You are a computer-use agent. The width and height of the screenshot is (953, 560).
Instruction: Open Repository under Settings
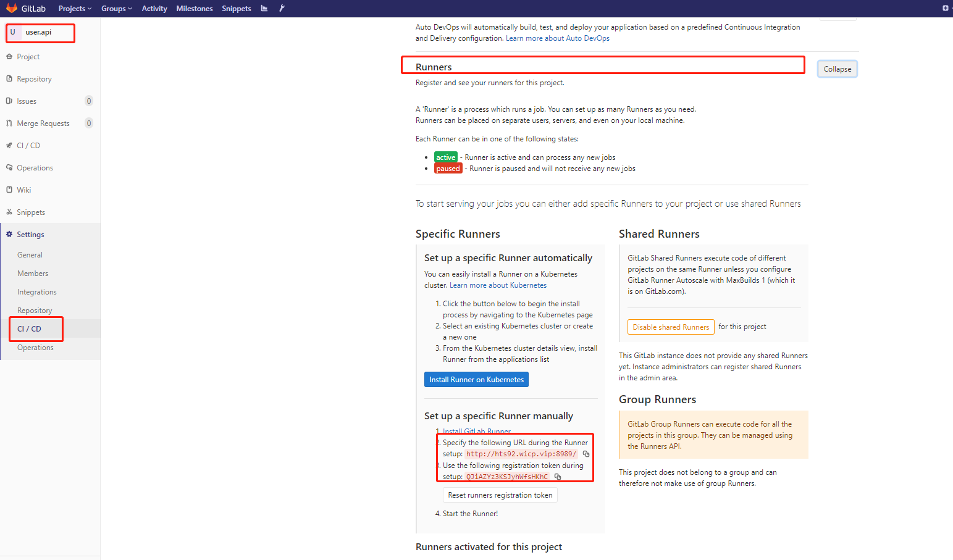click(35, 311)
